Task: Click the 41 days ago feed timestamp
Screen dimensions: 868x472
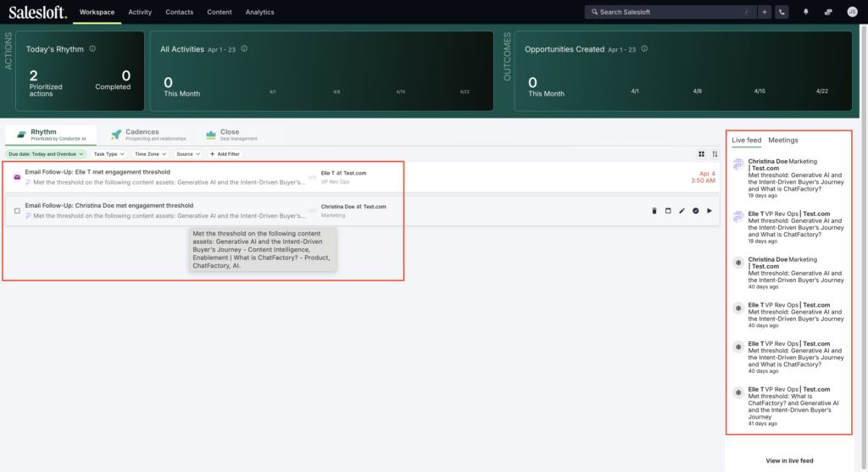Action: [763, 424]
